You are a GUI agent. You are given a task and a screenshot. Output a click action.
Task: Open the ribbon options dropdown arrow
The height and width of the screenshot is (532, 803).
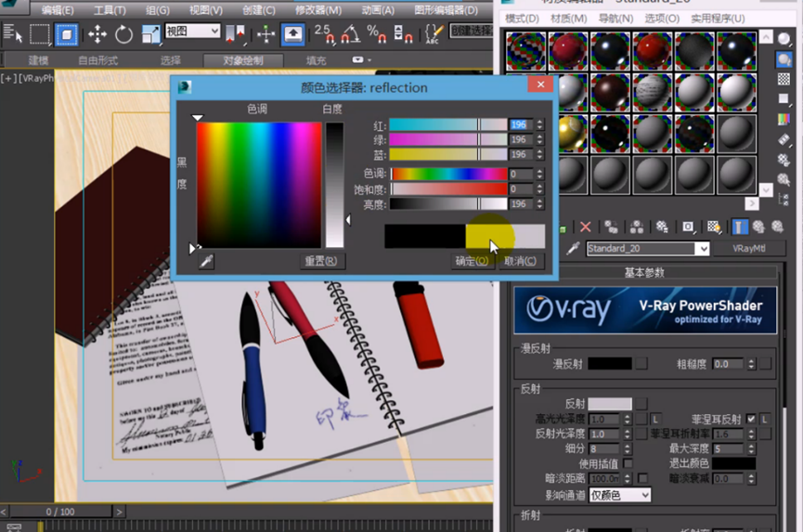(x=361, y=60)
